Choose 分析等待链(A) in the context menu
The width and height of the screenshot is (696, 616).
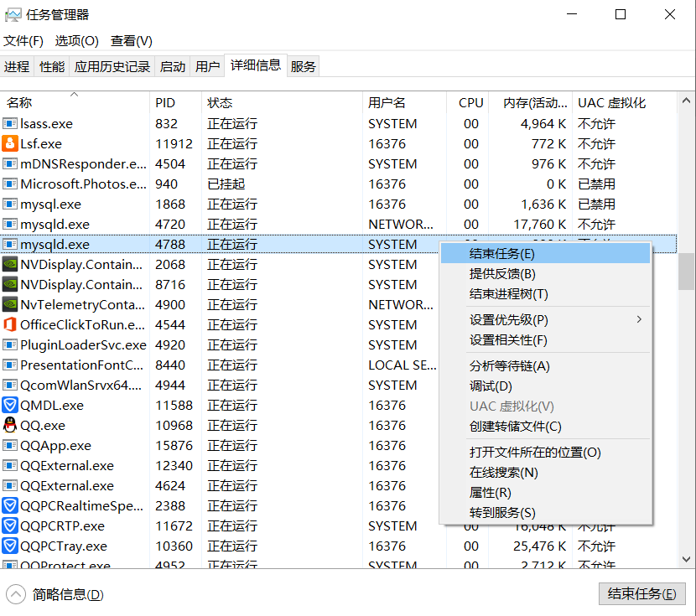(x=546, y=366)
